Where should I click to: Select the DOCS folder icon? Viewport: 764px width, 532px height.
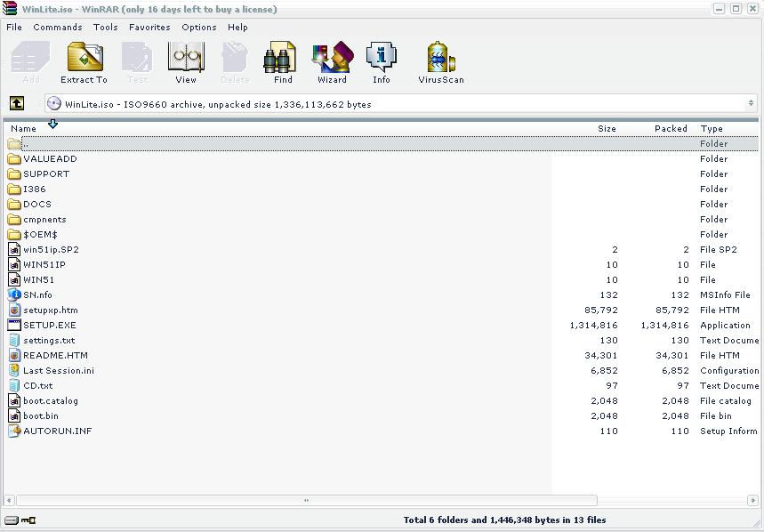click(14, 204)
